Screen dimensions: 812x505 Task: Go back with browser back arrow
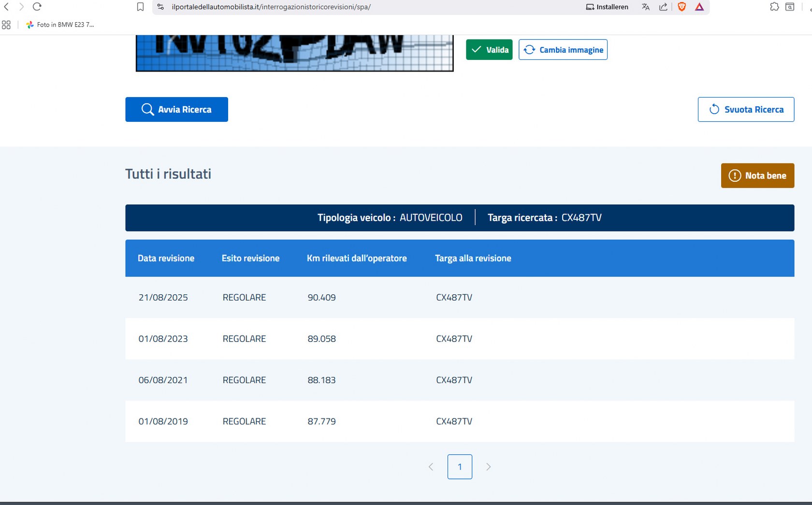click(6, 7)
